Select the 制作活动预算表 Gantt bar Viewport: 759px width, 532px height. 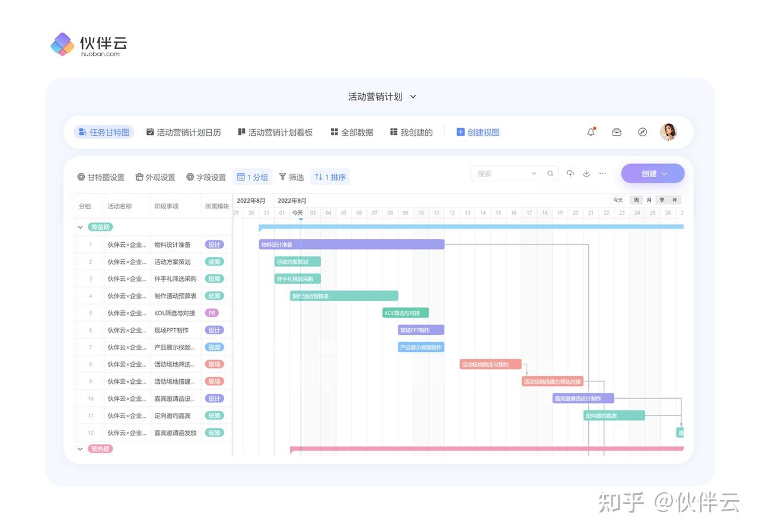pos(344,296)
